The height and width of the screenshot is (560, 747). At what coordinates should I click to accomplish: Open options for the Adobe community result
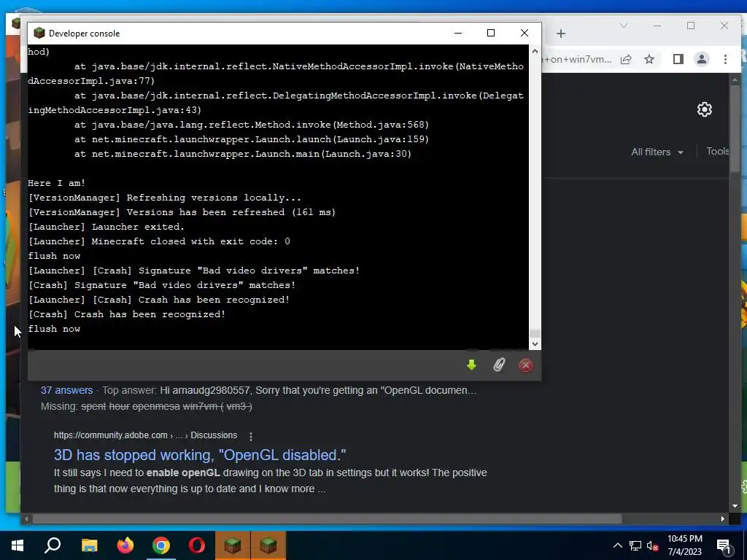point(251,436)
